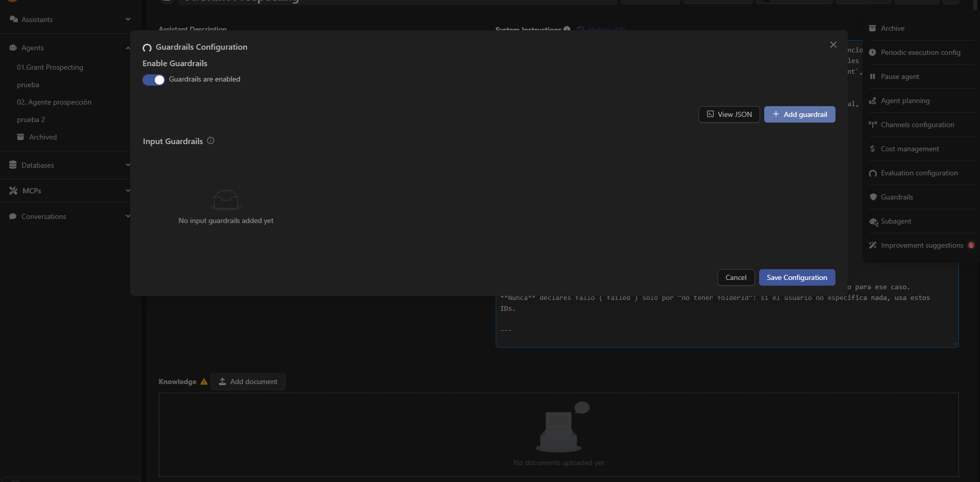
Task: Click the Subagent robot icon
Action: click(873, 222)
